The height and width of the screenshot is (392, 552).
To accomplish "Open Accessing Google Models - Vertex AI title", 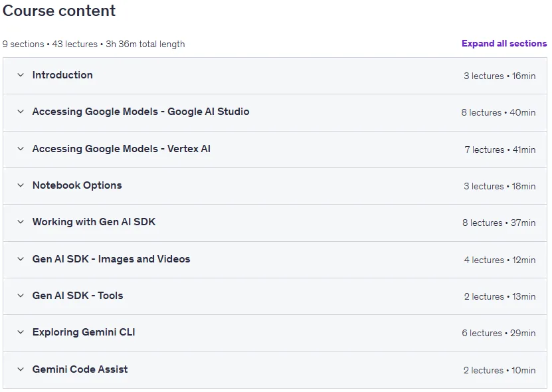I will click(122, 149).
